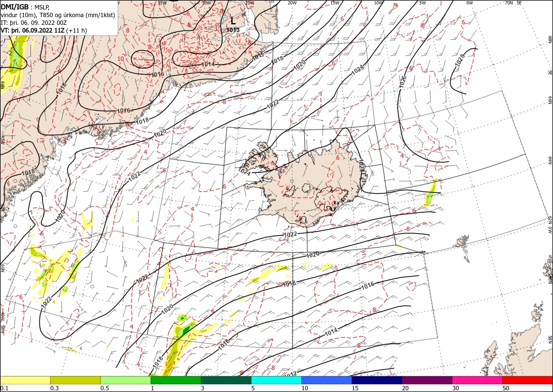Image resolution: width=553 pixels, height=392 pixels.
Task: Click the 1013 pressure value below the L
Action: [233, 30]
